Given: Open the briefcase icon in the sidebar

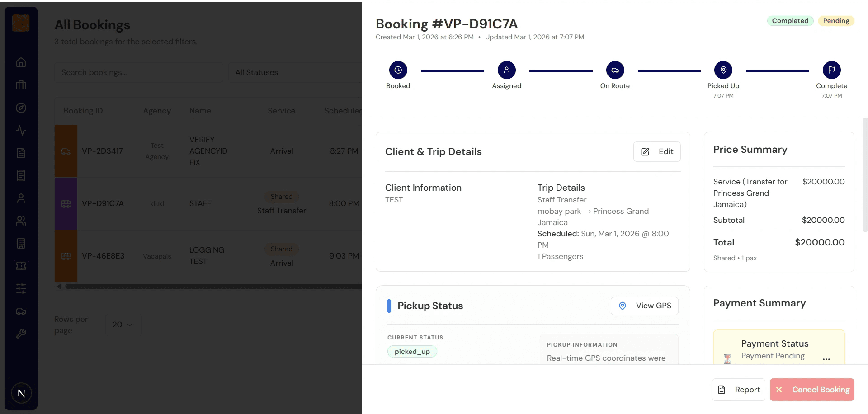Looking at the screenshot, I should click(x=21, y=85).
